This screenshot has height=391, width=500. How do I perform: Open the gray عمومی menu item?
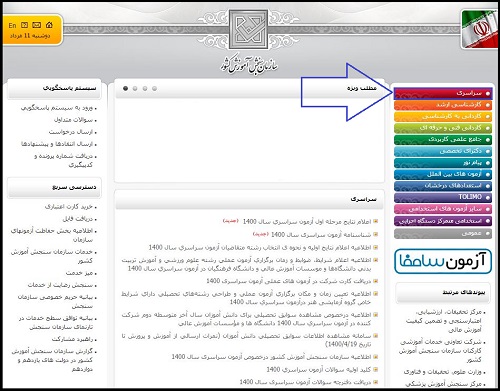click(443, 233)
